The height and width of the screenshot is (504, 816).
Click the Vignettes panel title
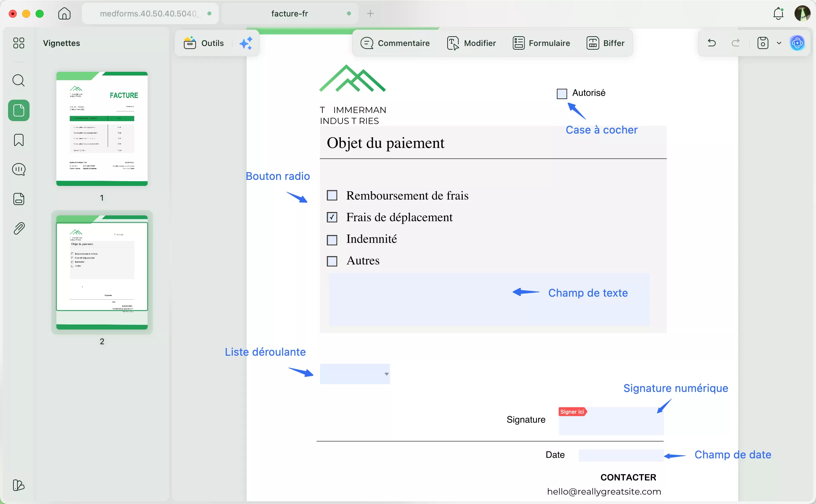click(x=61, y=43)
